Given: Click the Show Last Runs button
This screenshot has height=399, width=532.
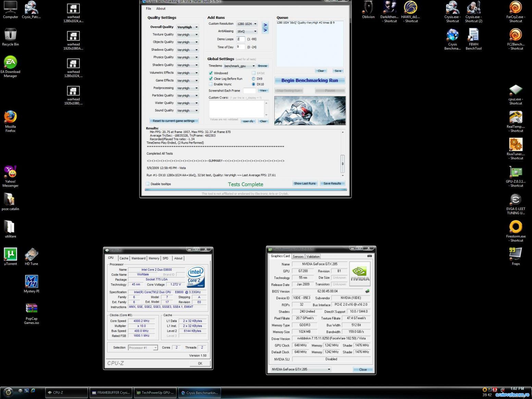Looking at the screenshot, I should [x=305, y=183].
